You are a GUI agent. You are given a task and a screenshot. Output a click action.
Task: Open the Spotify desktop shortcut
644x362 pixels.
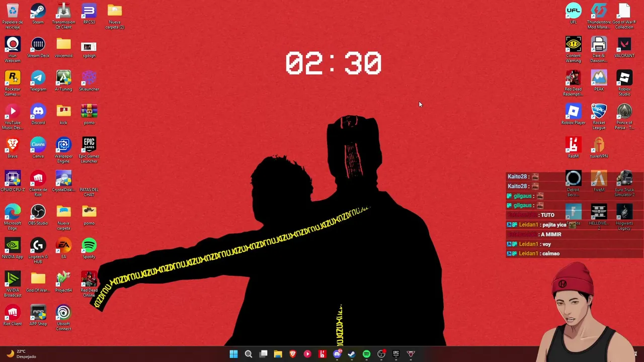(x=89, y=248)
